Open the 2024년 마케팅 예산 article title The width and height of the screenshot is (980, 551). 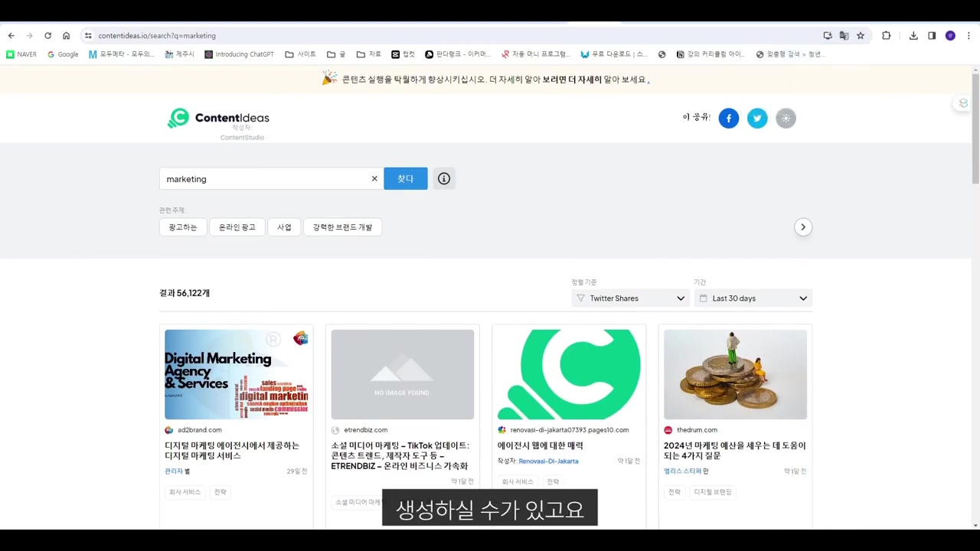click(735, 451)
